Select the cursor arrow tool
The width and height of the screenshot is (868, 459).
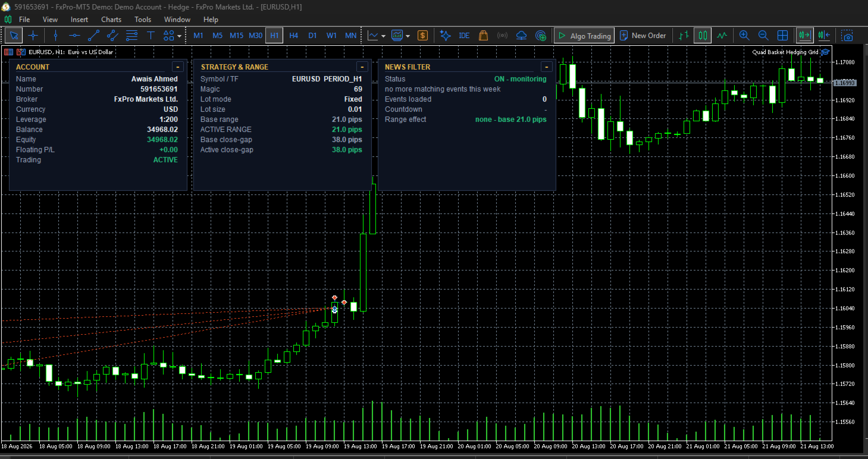tap(12, 36)
